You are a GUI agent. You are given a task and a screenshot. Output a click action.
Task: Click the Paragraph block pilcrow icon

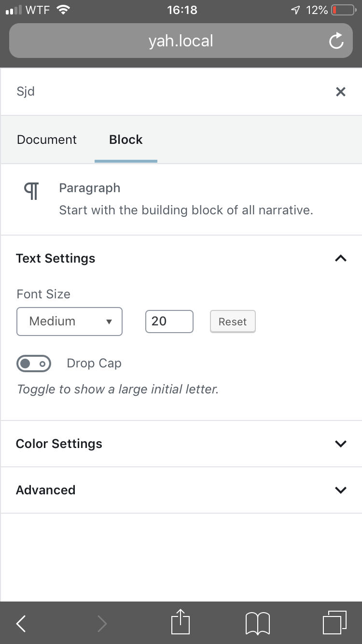coord(31,192)
